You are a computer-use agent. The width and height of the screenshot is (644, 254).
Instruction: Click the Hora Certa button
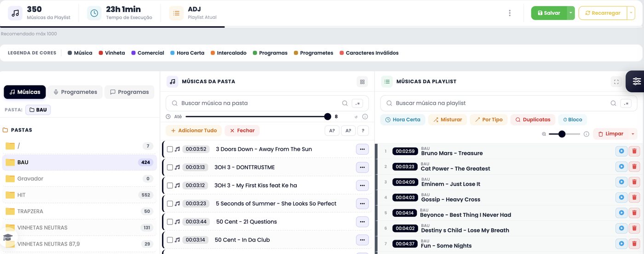tap(402, 120)
